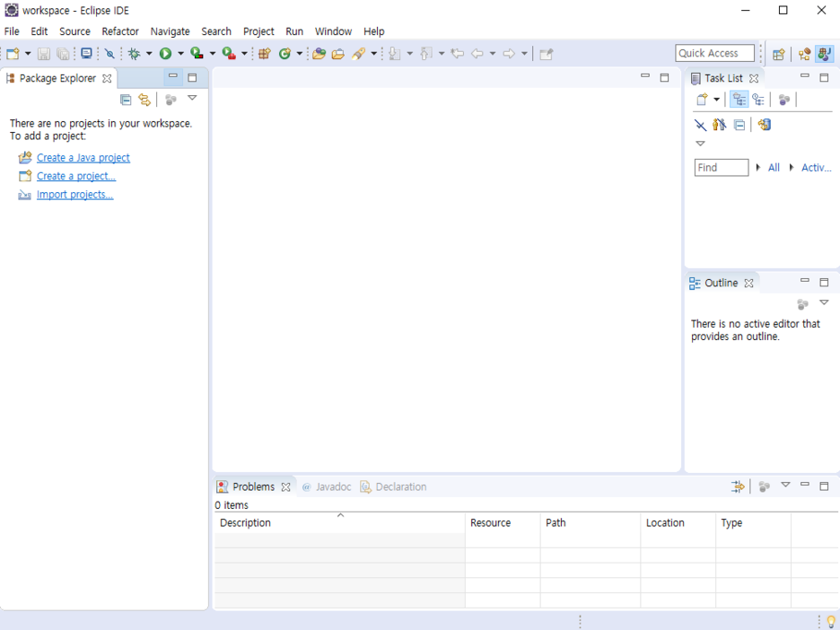Open the Package Explorer View Menu triangle

pos(192,98)
